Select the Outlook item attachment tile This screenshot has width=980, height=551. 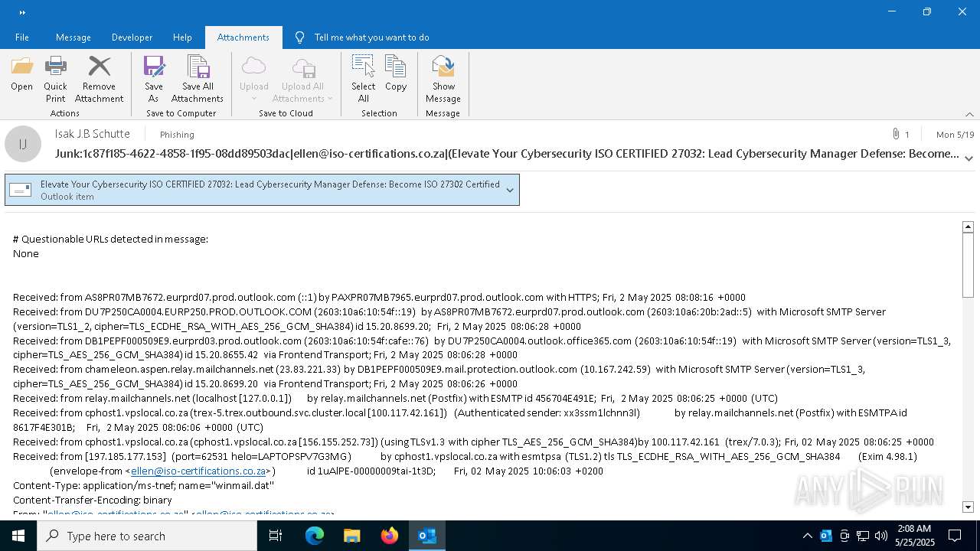click(262, 191)
